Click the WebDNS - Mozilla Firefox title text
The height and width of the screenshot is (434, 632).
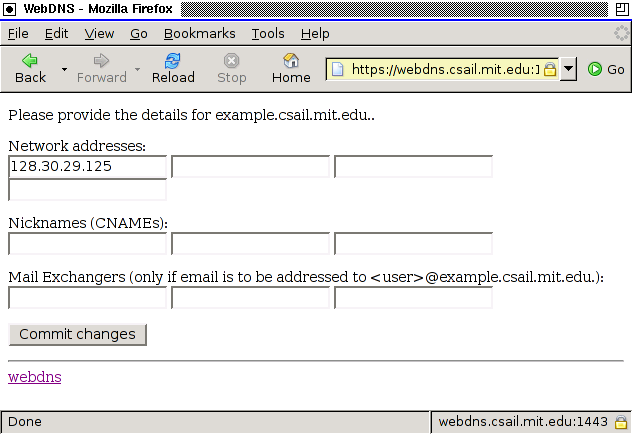pos(98,9)
